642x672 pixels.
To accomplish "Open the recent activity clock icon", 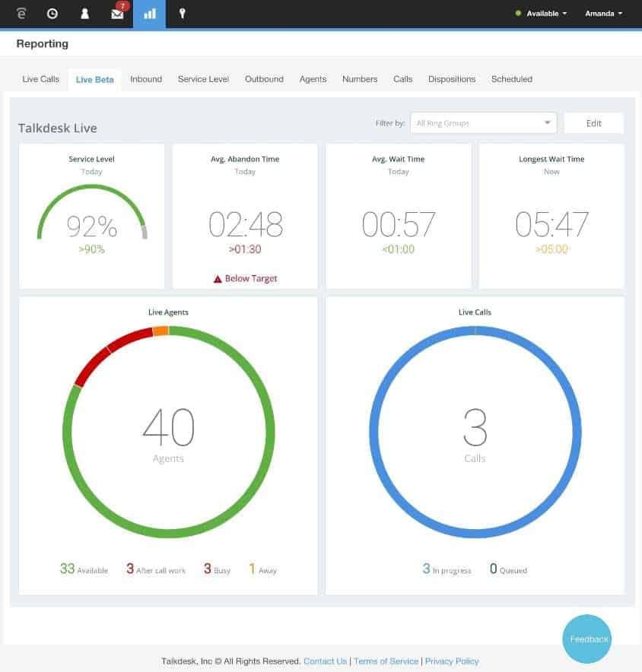I will coord(52,14).
